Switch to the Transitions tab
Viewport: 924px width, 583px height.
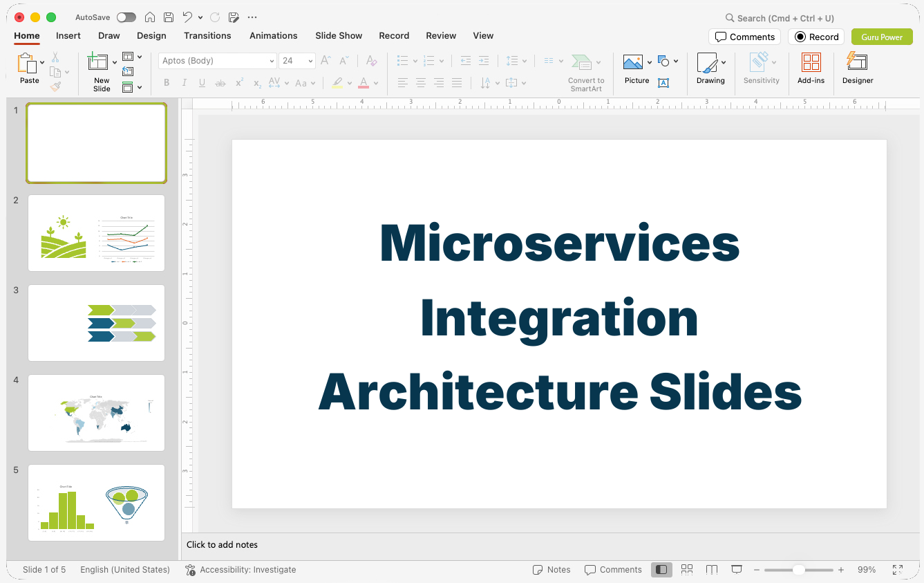pos(207,36)
